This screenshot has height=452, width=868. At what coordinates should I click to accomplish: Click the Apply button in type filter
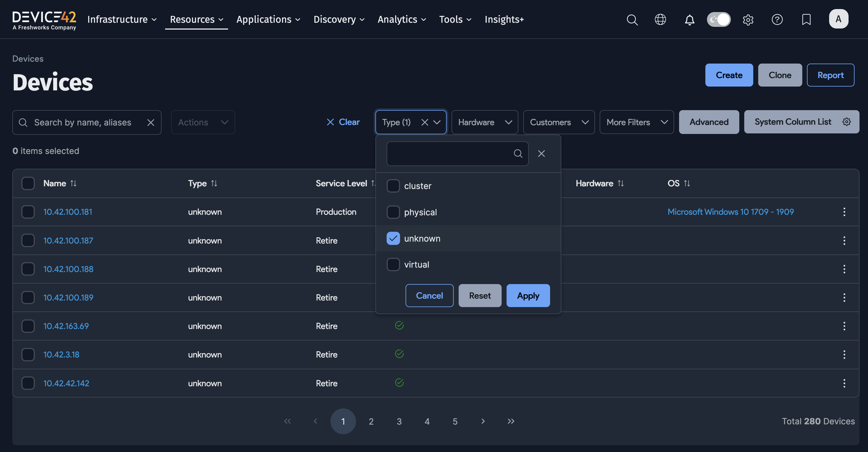click(528, 296)
